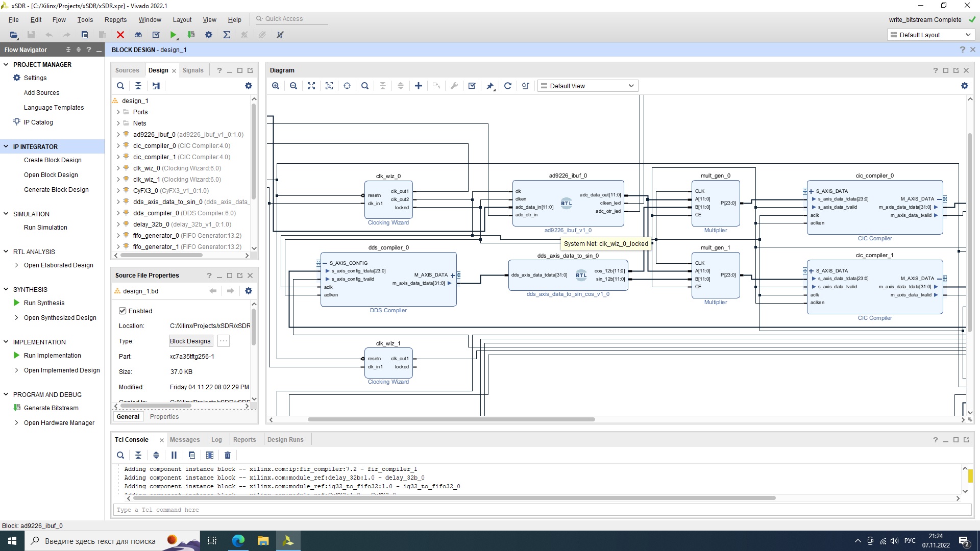The height and width of the screenshot is (551, 980).
Task: Click the binoculars Find icon in main toolbar
Action: (138, 35)
